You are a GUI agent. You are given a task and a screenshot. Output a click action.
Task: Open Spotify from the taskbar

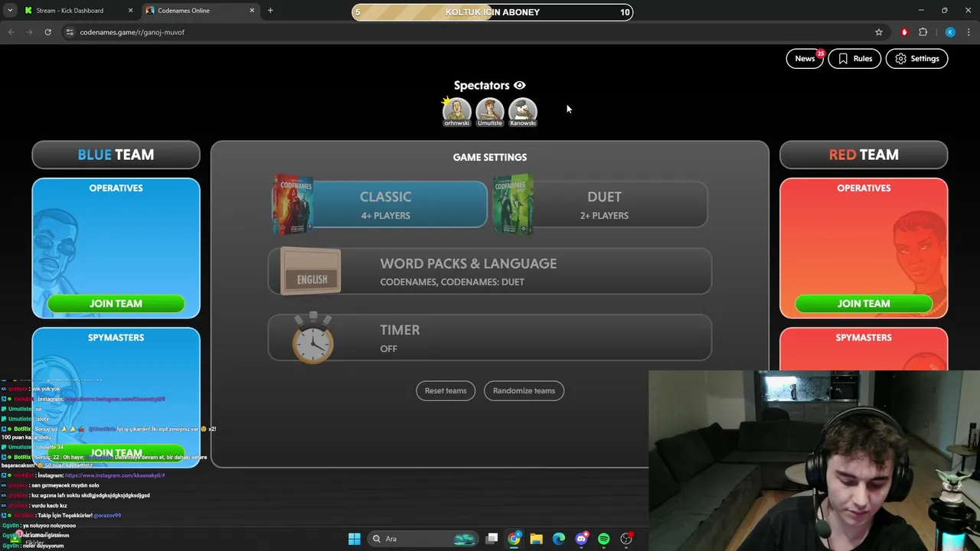click(x=604, y=539)
